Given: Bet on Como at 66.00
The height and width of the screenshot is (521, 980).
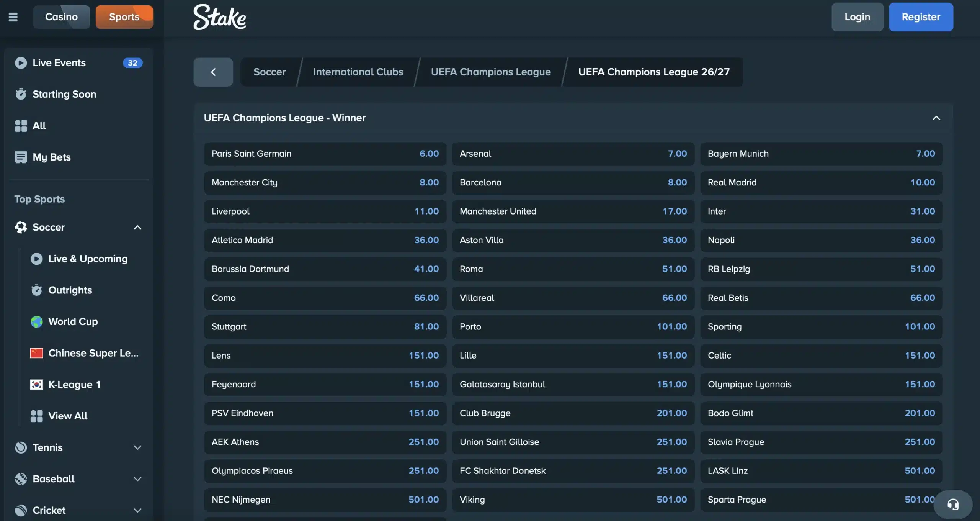Looking at the screenshot, I should click(x=325, y=298).
